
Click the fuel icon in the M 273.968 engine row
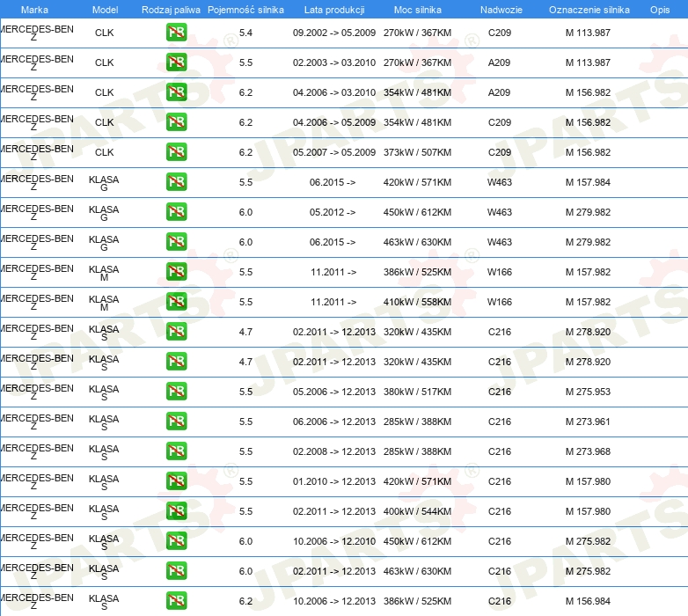[x=176, y=451]
